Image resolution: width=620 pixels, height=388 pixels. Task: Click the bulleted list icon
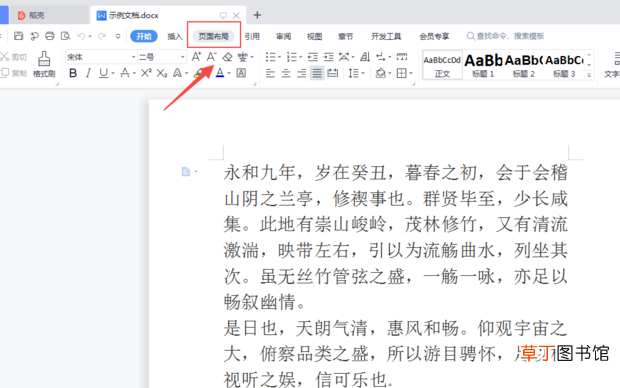pos(270,57)
